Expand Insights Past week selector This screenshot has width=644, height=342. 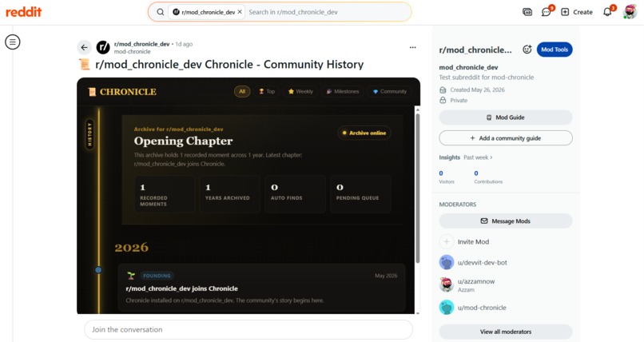point(478,157)
